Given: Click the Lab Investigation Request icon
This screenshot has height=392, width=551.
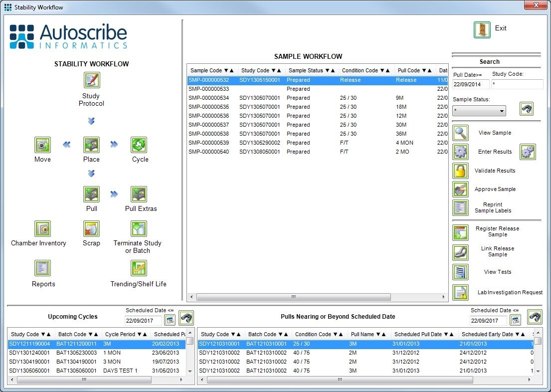Looking at the screenshot, I should (x=460, y=293).
